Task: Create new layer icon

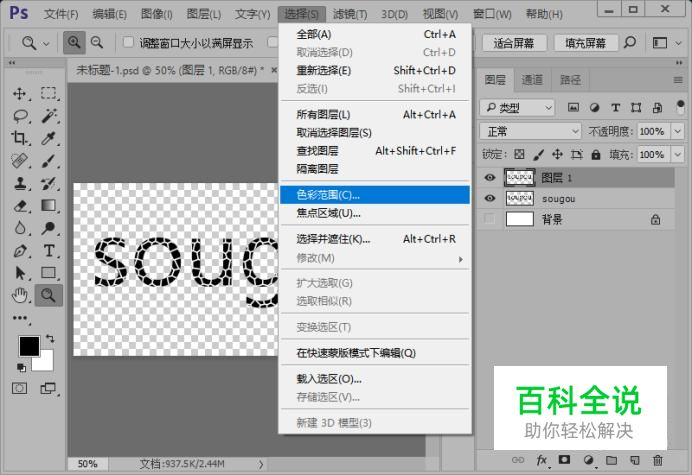Action: (x=635, y=460)
